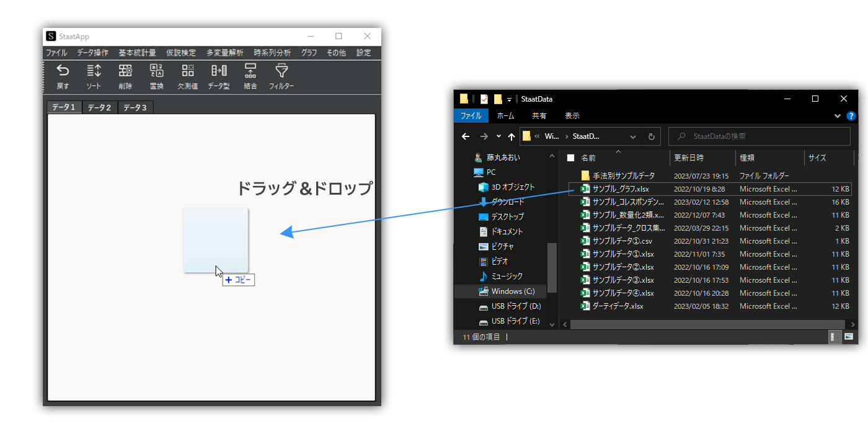
Task: Check the file selection checkbox in Explorer
Action: pyautogui.click(x=570, y=157)
